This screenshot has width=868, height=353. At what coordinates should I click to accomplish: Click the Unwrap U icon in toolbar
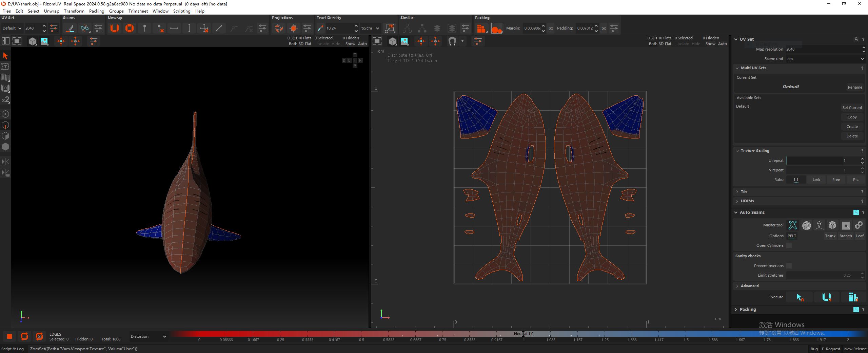[x=115, y=28]
